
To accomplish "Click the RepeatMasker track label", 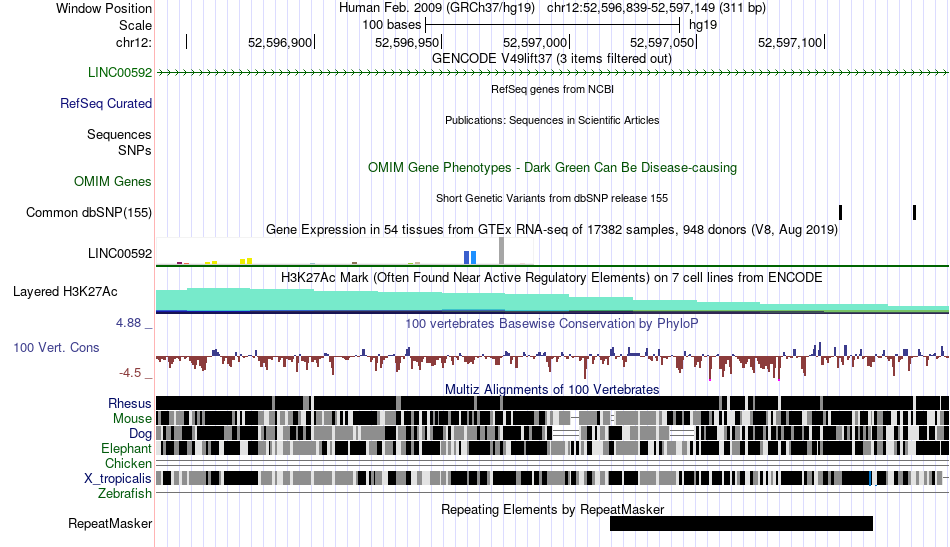I will point(110,524).
